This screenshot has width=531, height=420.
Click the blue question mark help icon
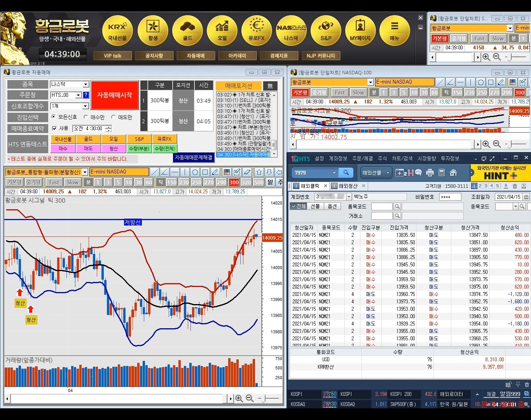pos(86,95)
